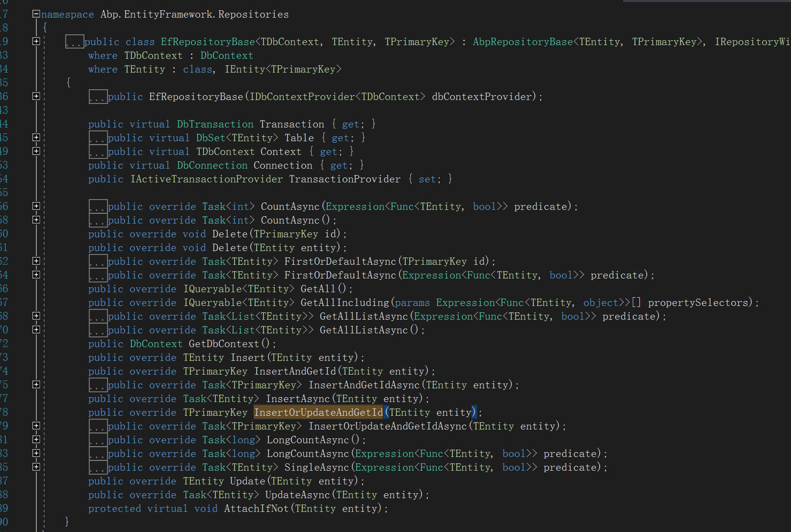Open the ellipsis box before the EfRepositoryBase constructor
791x532 pixels.
point(98,97)
